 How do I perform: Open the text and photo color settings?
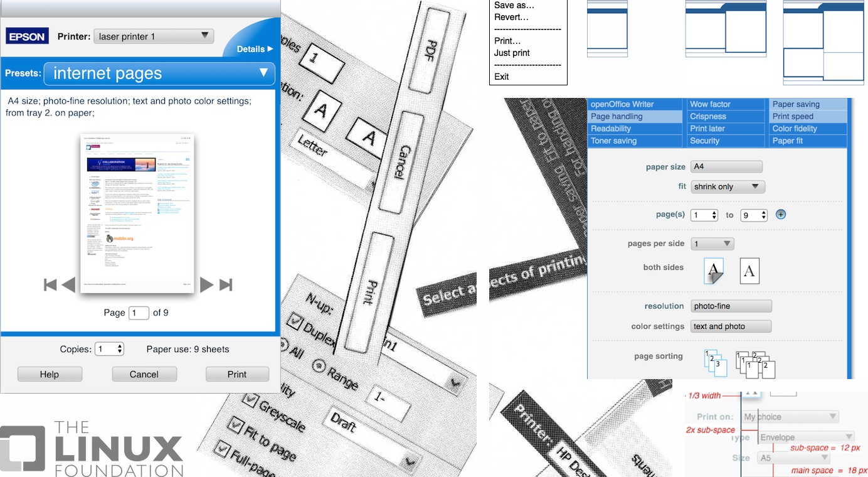tap(731, 326)
